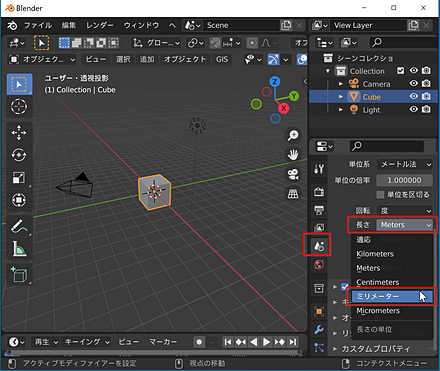This screenshot has height=371, width=440.
Task: Open the Edit menu
Action: (x=69, y=25)
